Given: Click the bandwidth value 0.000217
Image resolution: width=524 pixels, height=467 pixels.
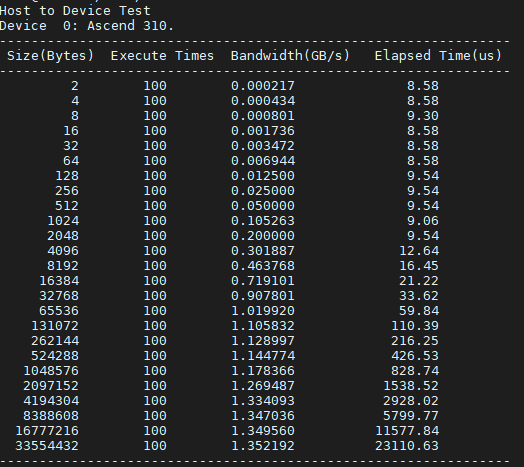Looking at the screenshot, I should pyautogui.click(x=263, y=86).
